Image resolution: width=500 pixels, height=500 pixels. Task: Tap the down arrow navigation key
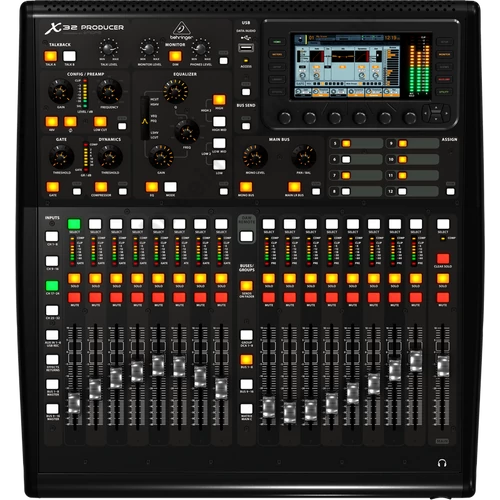pyautogui.click(x=436, y=119)
